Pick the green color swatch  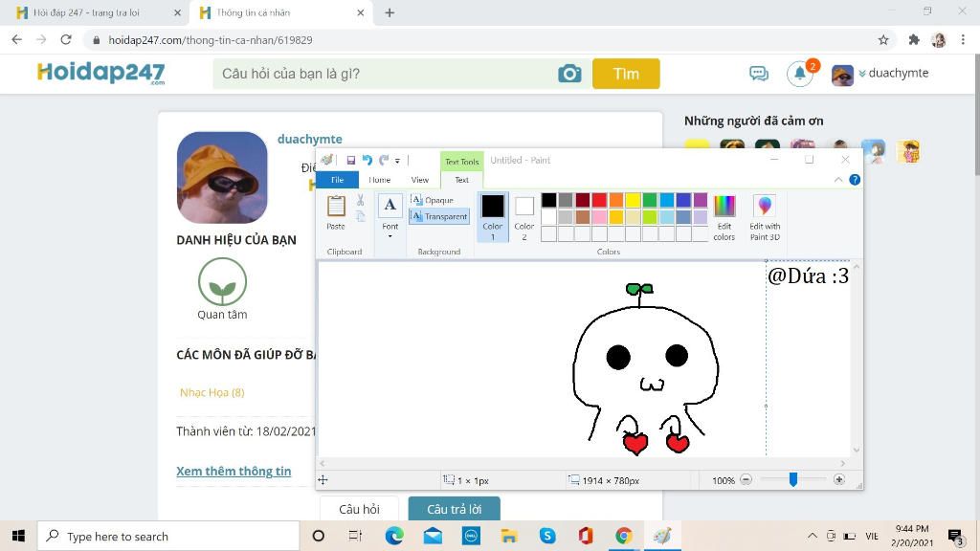tap(650, 200)
